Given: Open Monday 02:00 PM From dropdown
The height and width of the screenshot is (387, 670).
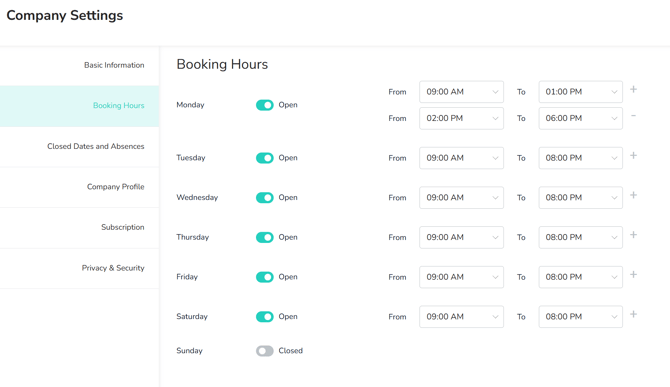Looking at the screenshot, I should coord(461,118).
